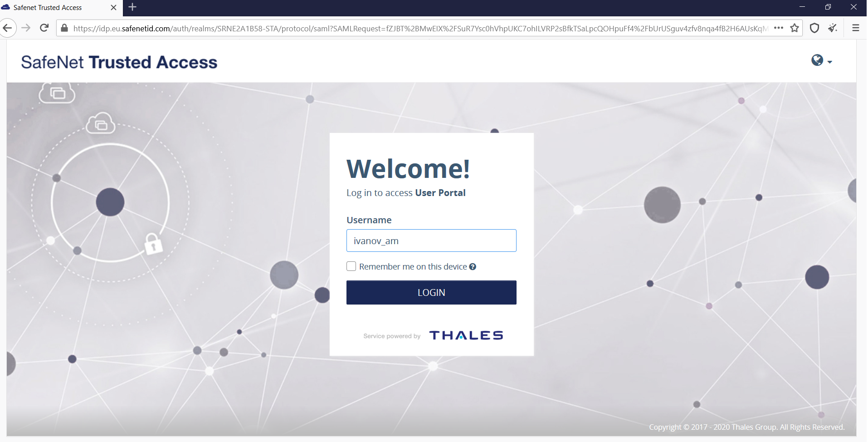This screenshot has height=442, width=868.
Task: Tick the Remember me on this device checkbox
Action: 351,266
